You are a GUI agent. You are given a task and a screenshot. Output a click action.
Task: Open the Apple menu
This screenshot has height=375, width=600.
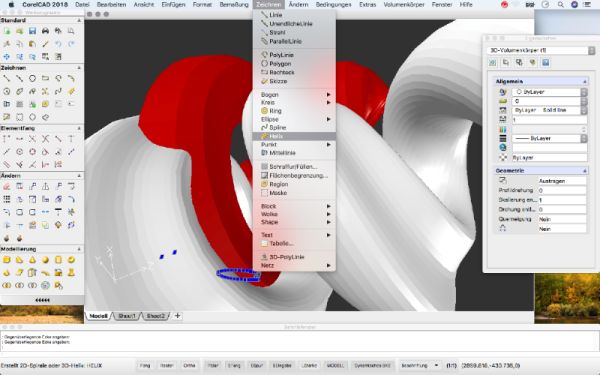[11, 5]
